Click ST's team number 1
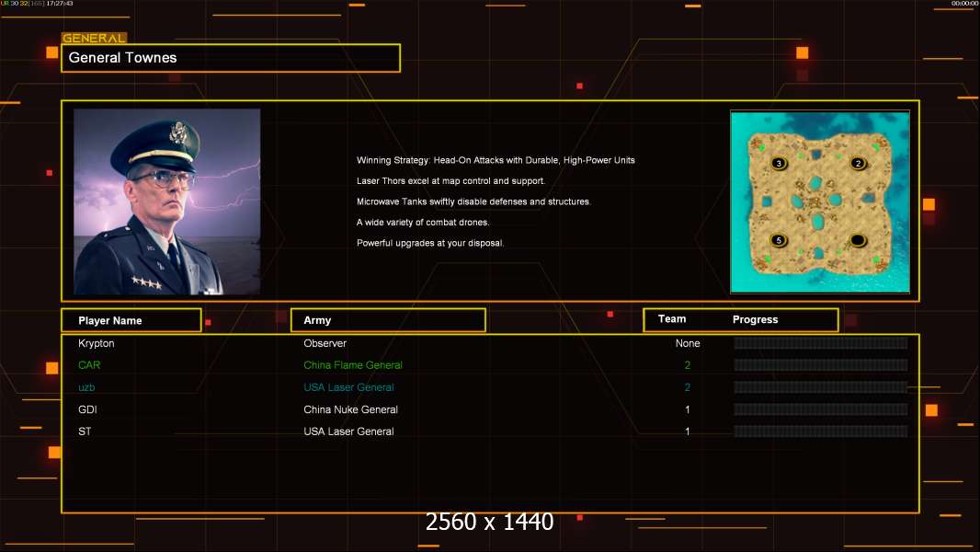The width and height of the screenshot is (980, 552). coord(688,431)
